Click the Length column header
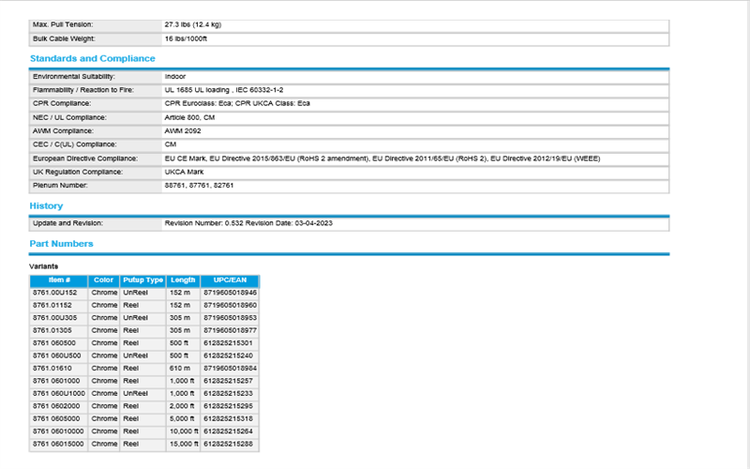 (183, 280)
